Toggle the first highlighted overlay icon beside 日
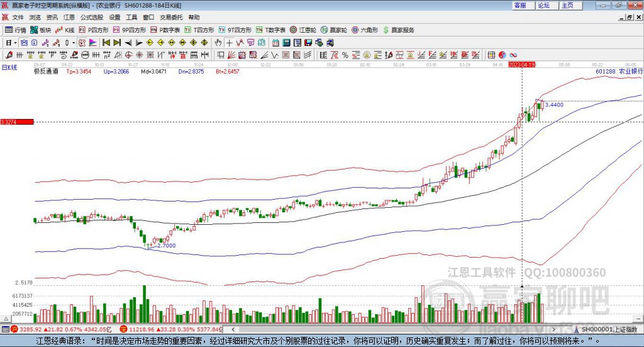Image resolution: width=644 pixels, height=347 pixels. (24, 42)
